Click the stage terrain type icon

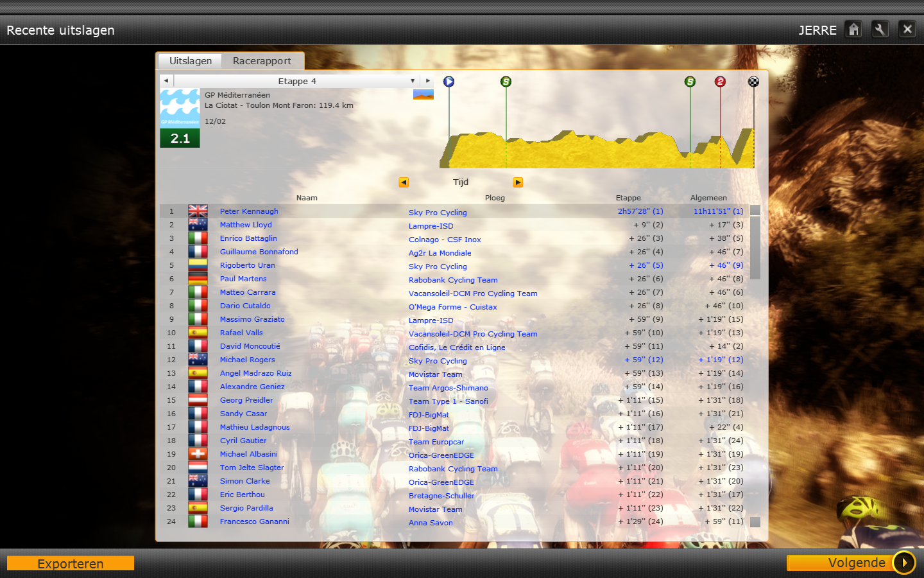pos(424,95)
